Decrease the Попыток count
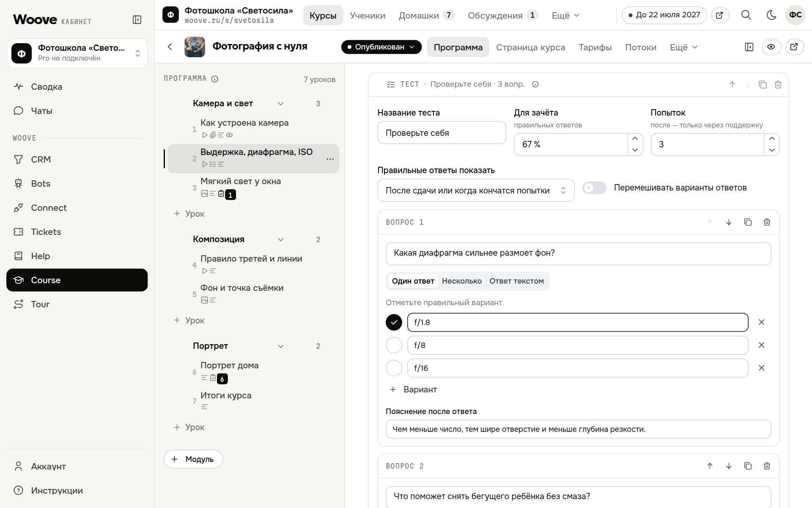812x508 pixels. click(x=771, y=150)
